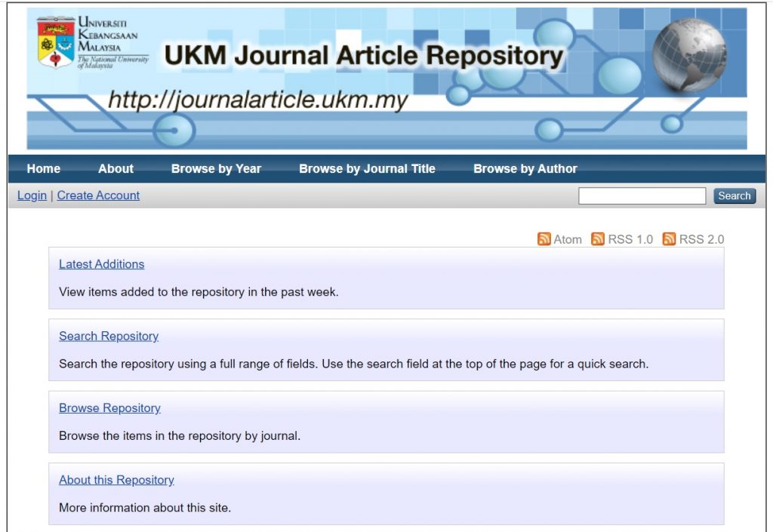The height and width of the screenshot is (532, 773).
Task: Click the RSS 2.0 feed icon
Action: pos(669,239)
